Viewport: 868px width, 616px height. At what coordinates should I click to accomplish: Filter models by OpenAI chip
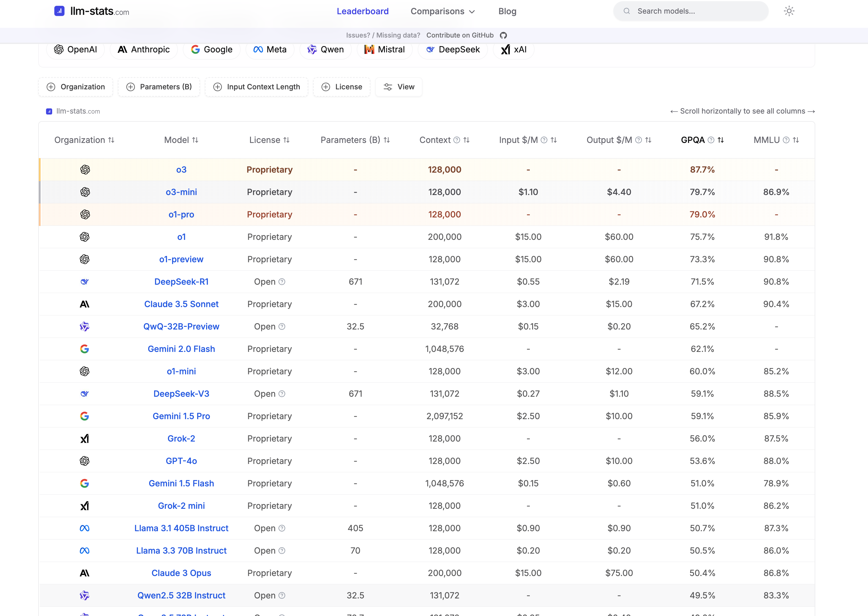75,50
